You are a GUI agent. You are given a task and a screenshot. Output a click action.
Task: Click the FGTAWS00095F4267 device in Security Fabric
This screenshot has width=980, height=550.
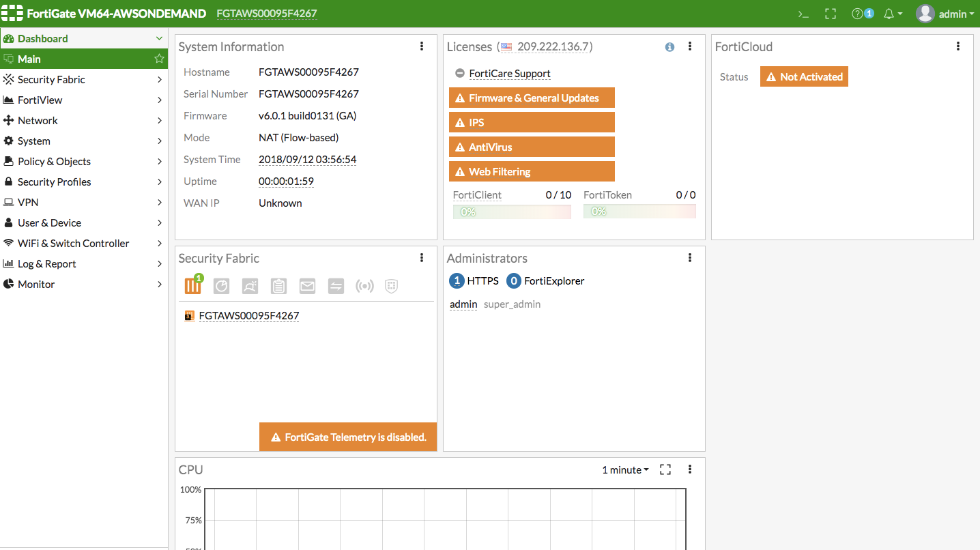tap(248, 316)
